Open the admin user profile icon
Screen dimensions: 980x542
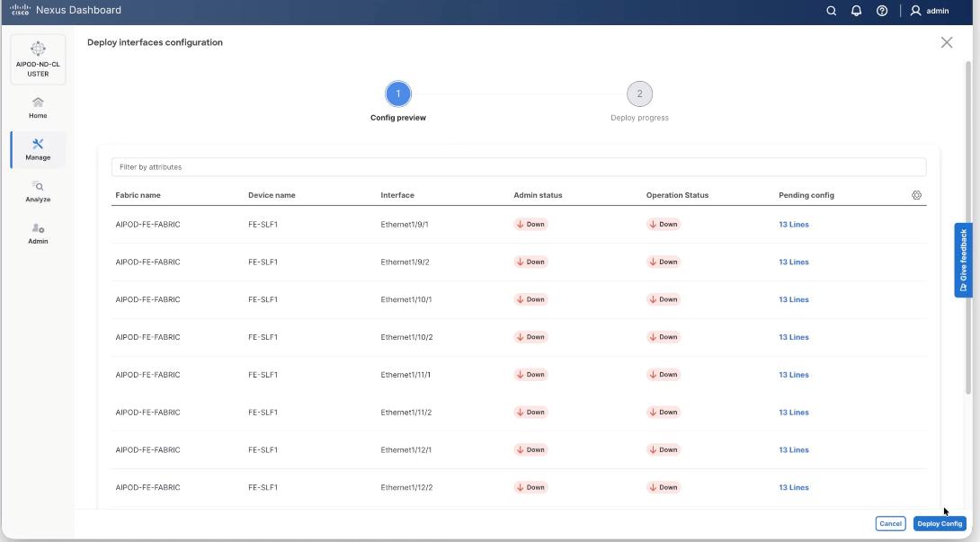pos(916,11)
